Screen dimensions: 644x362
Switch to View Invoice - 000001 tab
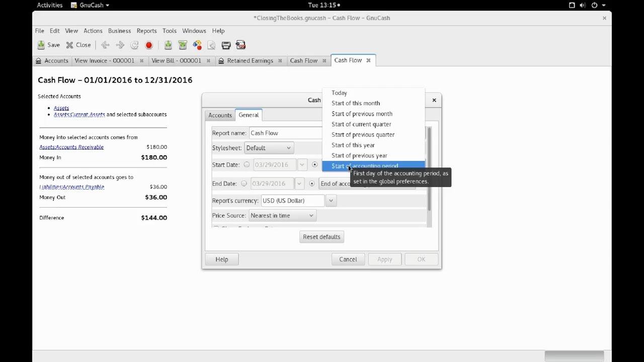(105, 61)
